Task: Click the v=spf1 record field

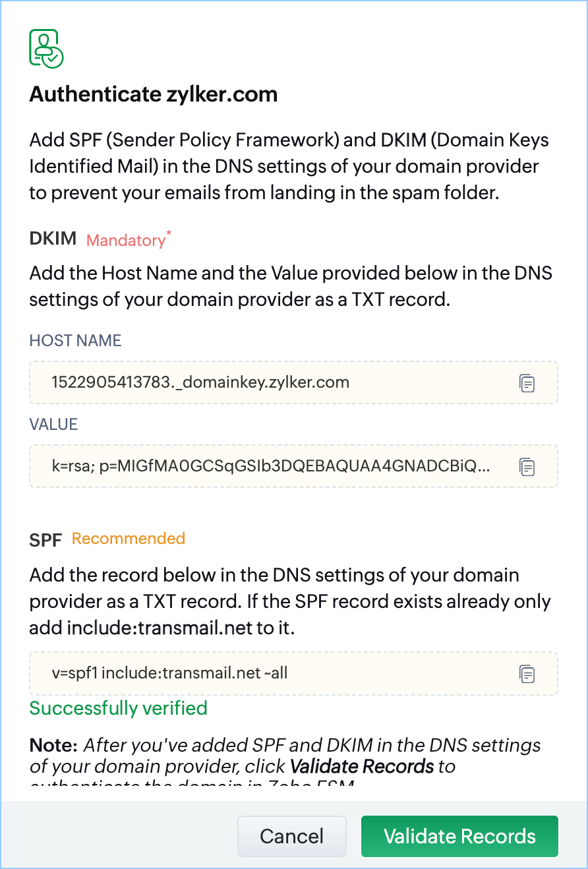Action: [x=264, y=674]
